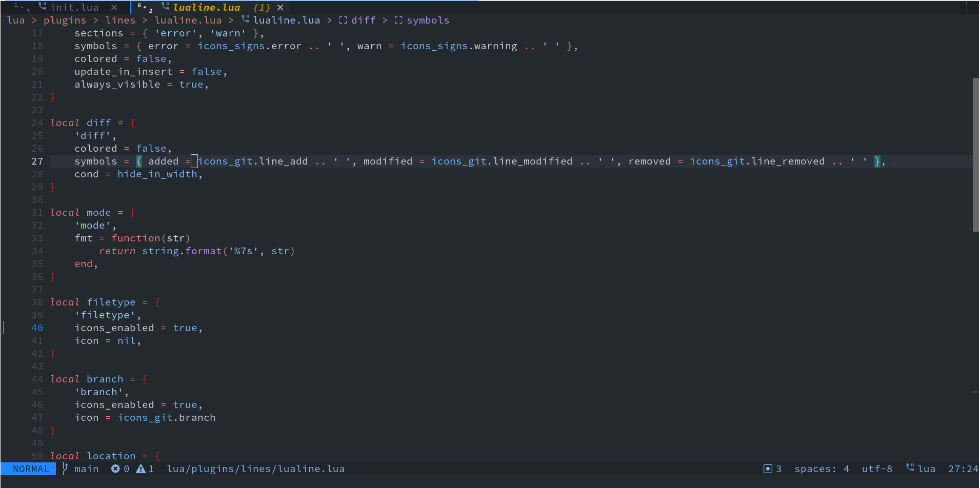Click the error count icon in statusline
Screen dimensions: 980x488
tap(115, 469)
